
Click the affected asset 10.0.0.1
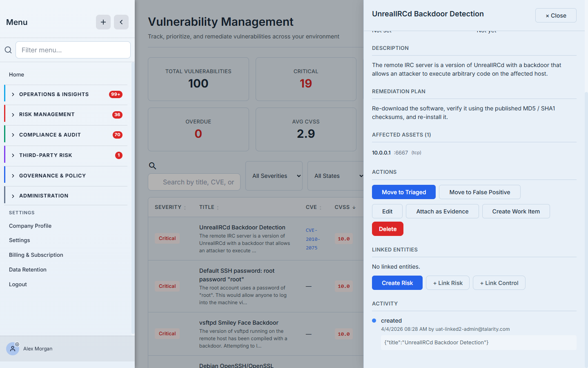point(381,153)
